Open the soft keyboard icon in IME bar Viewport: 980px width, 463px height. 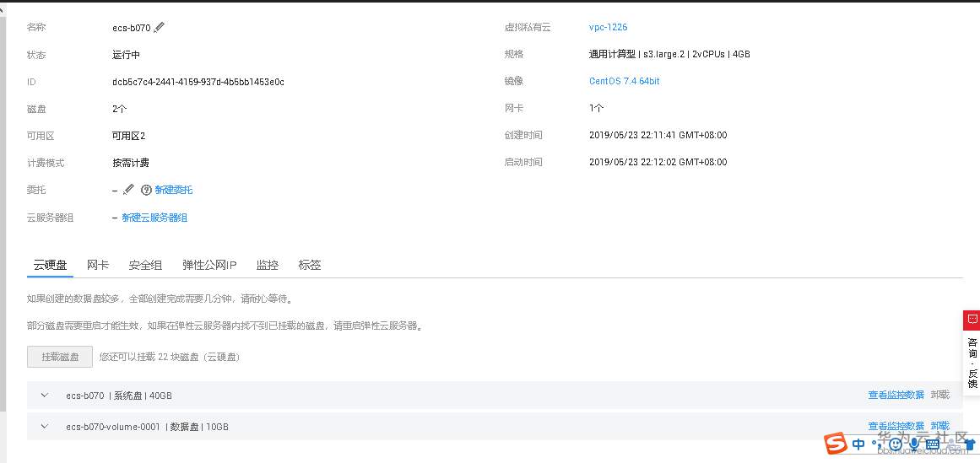tap(933, 444)
